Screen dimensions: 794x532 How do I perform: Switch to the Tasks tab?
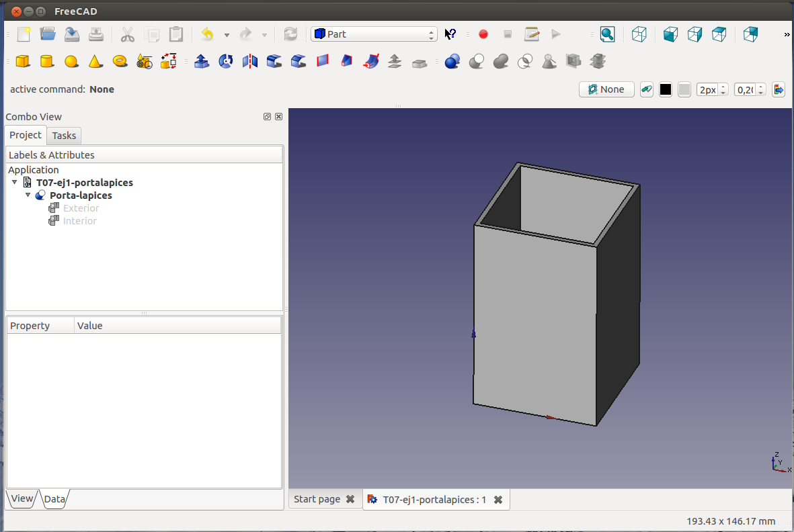tap(64, 136)
